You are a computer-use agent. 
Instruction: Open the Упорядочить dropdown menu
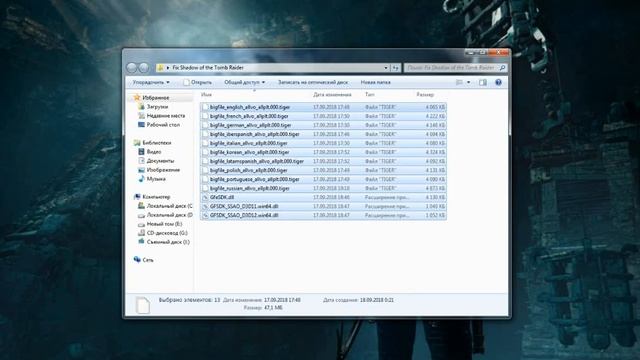(151, 82)
